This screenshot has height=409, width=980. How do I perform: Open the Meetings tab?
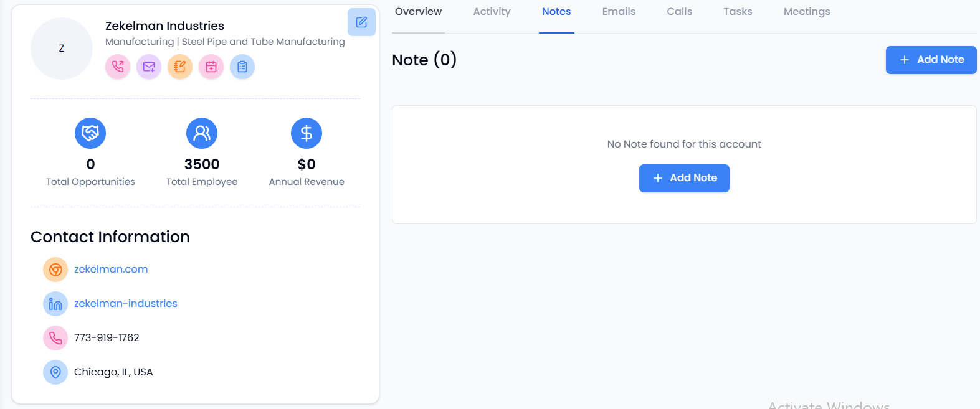[807, 12]
